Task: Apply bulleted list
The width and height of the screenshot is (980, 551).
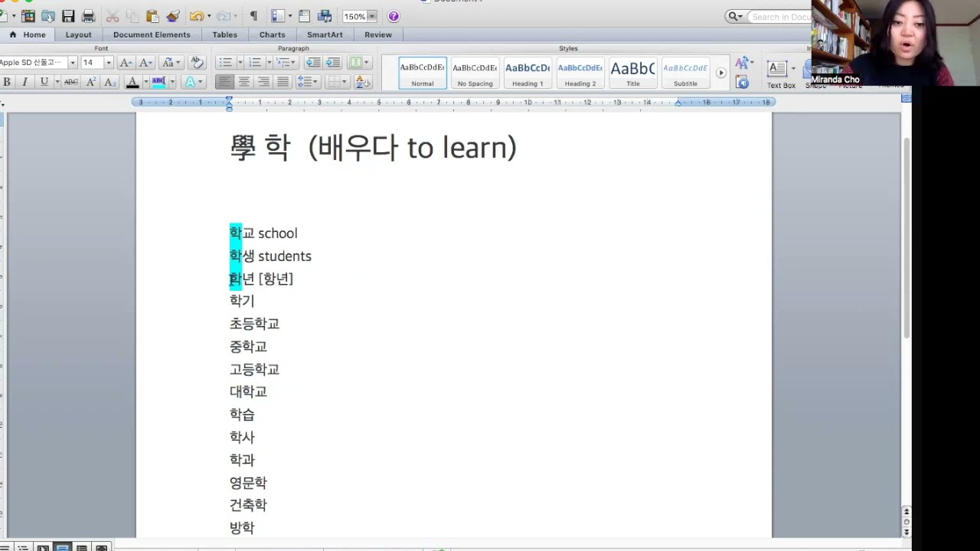Action: pos(225,63)
